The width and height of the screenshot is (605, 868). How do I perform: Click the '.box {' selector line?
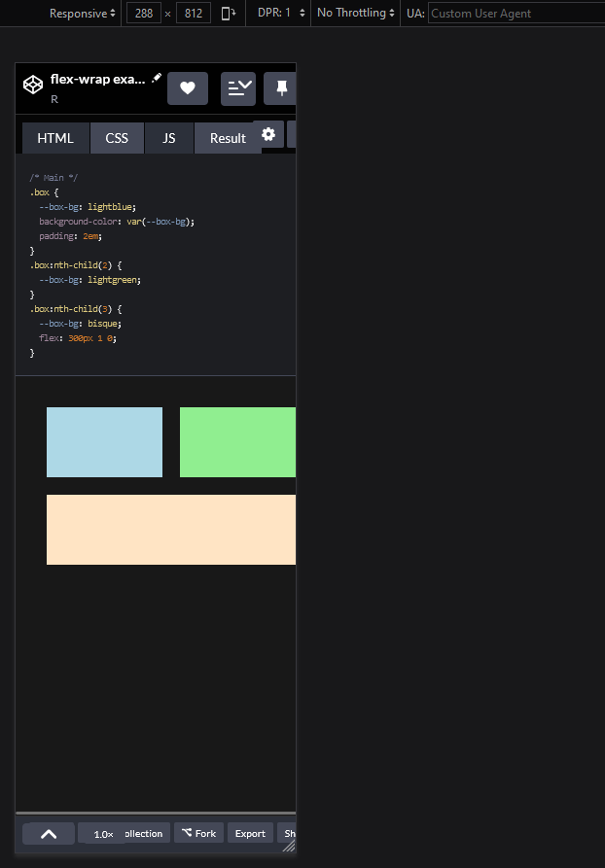coord(44,192)
